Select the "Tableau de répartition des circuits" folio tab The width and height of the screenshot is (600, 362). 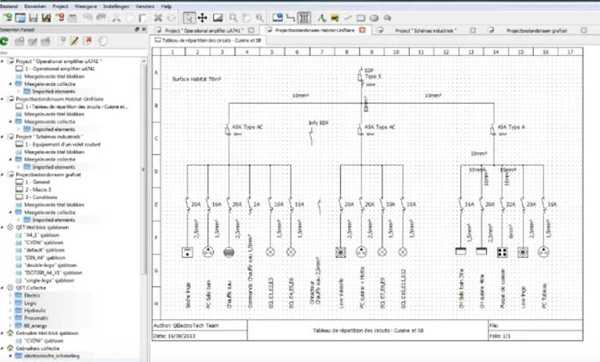click(209, 40)
